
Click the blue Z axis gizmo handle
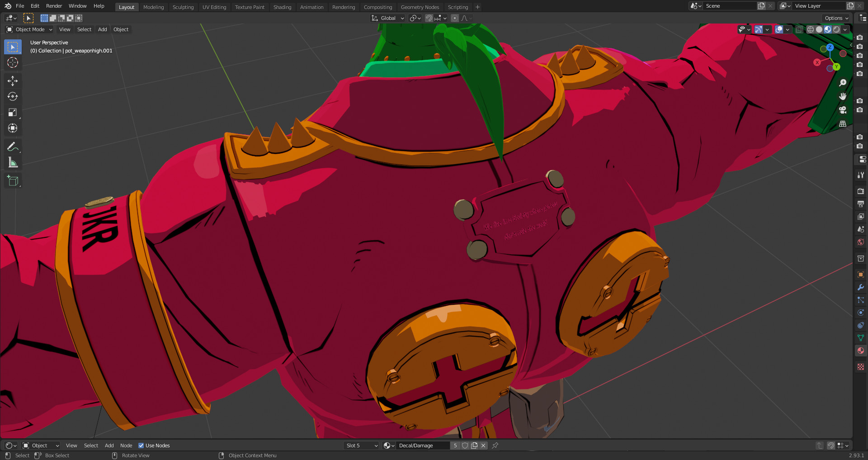pos(830,47)
